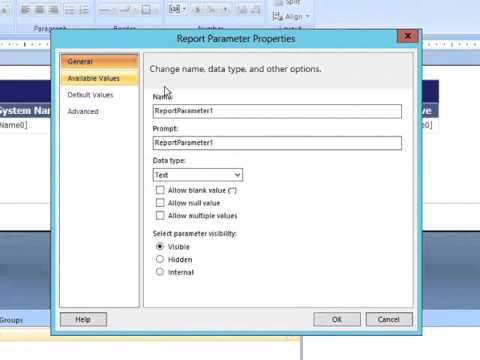The image size is (480, 360).
Task: Select Hidden parameter visibility
Action: click(160, 259)
